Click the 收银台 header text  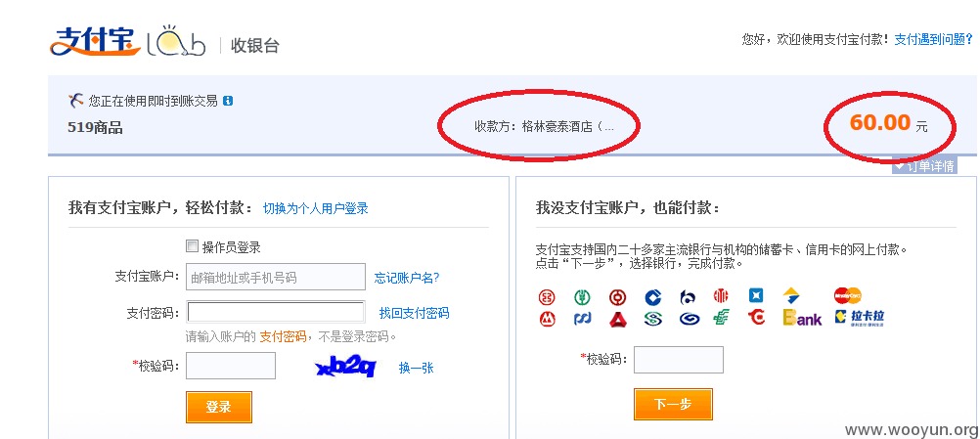[255, 46]
